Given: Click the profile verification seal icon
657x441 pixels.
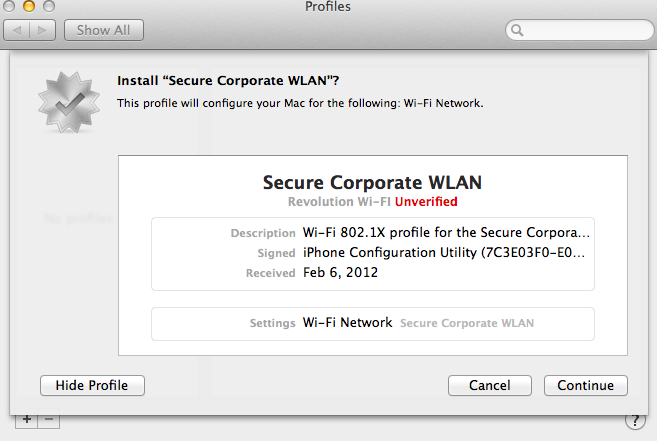Looking at the screenshot, I should click(69, 102).
